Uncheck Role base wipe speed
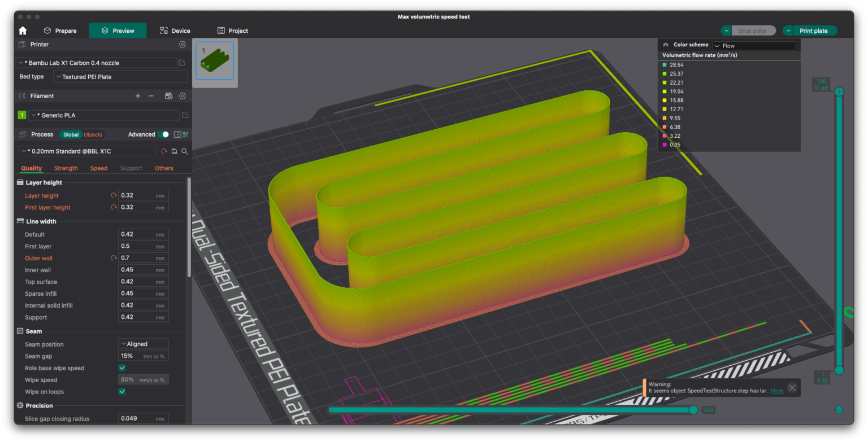The image size is (868, 442). point(121,368)
